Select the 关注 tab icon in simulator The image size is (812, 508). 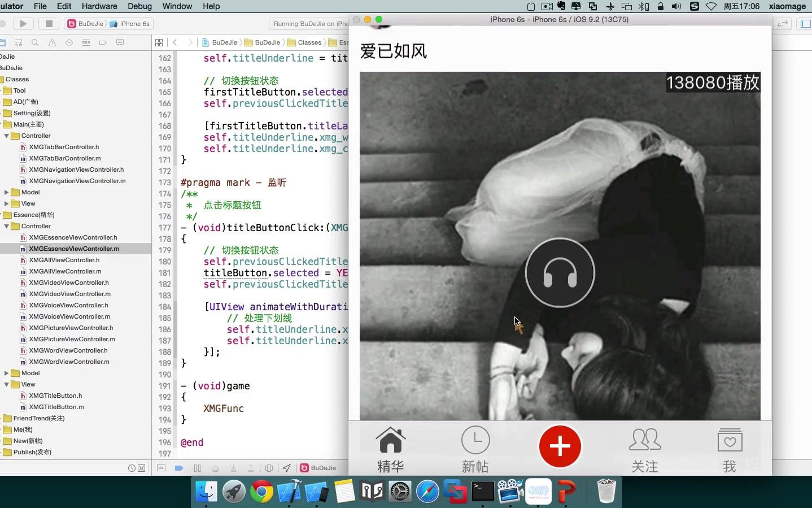(x=645, y=446)
